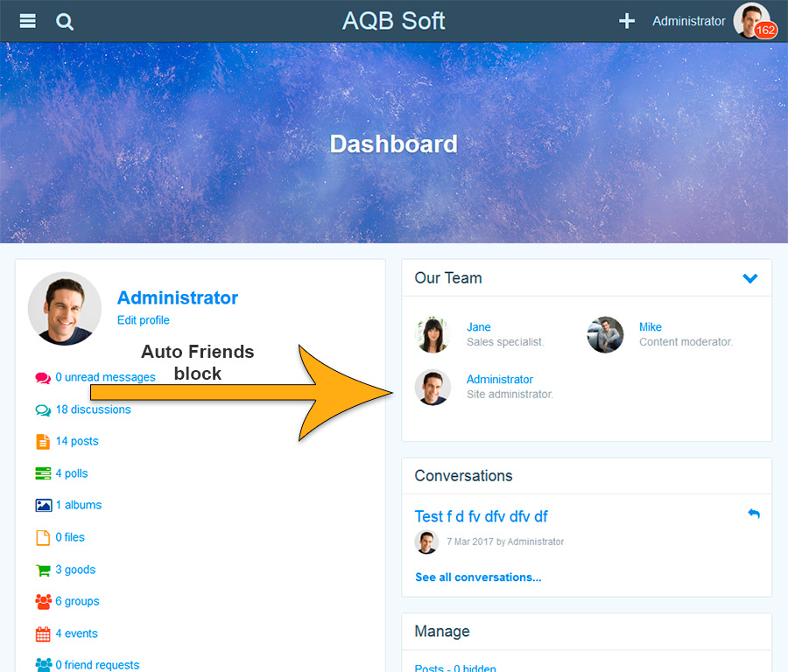
Task: Click the unread messages speech bubble icon
Action: pos(43,378)
